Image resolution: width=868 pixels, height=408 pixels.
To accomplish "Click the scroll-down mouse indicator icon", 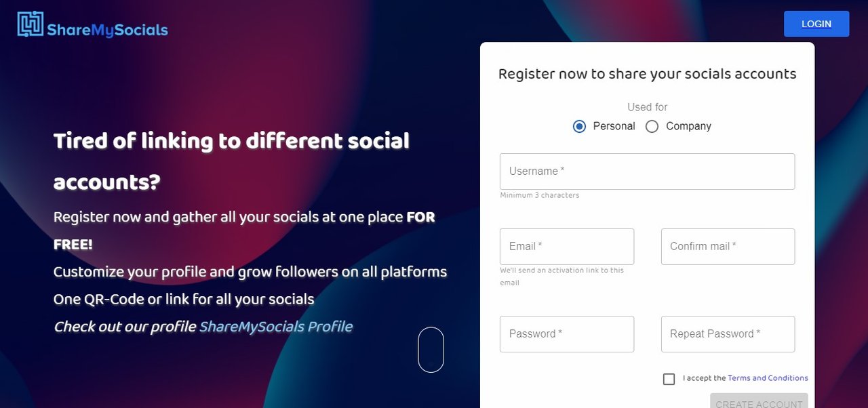I will [431, 350].
